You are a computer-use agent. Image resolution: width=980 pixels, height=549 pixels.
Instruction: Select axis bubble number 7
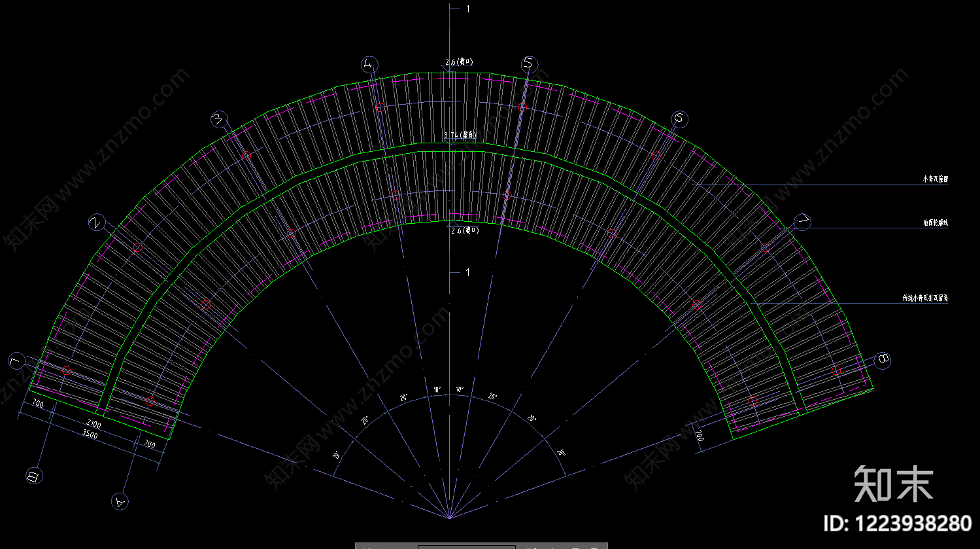[x=802, y=222]
